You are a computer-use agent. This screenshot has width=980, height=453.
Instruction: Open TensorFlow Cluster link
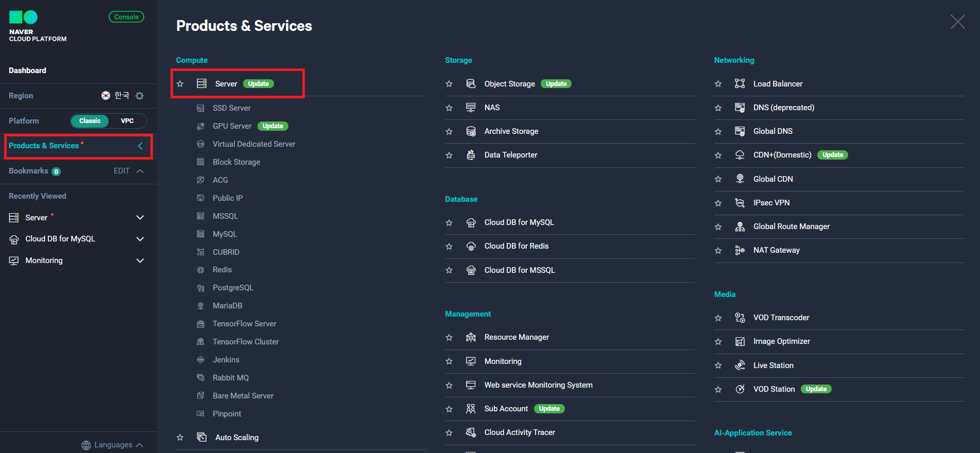[x=246, y=342]
